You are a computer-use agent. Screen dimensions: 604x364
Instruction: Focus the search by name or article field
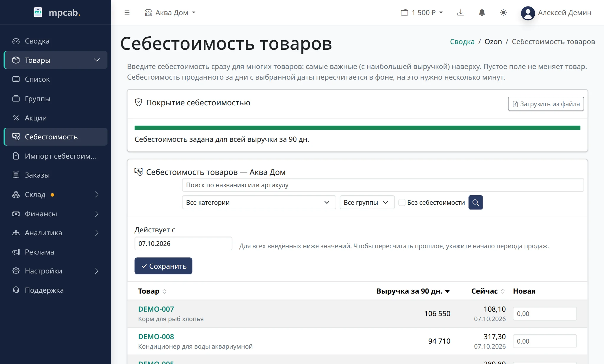[x=383, y=185]
